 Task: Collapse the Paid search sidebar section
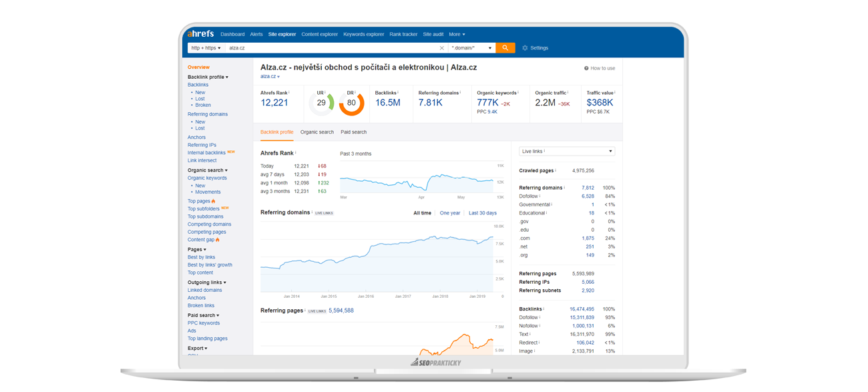(204, 315)
